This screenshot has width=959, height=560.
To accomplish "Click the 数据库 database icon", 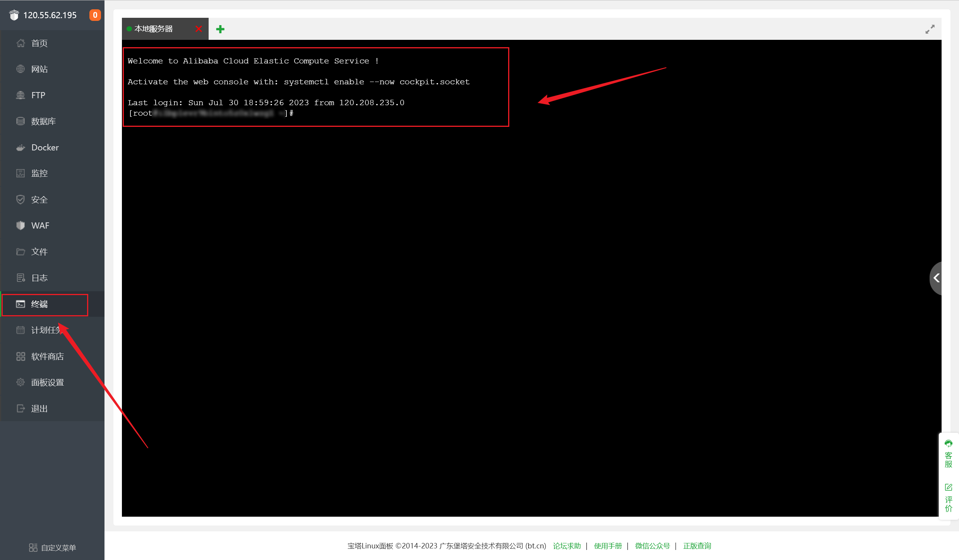I will coord(21,121).
